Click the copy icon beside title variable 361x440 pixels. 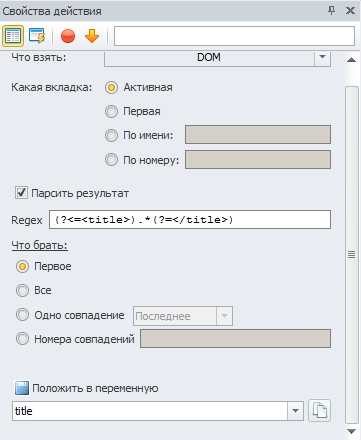pos(319,411)
